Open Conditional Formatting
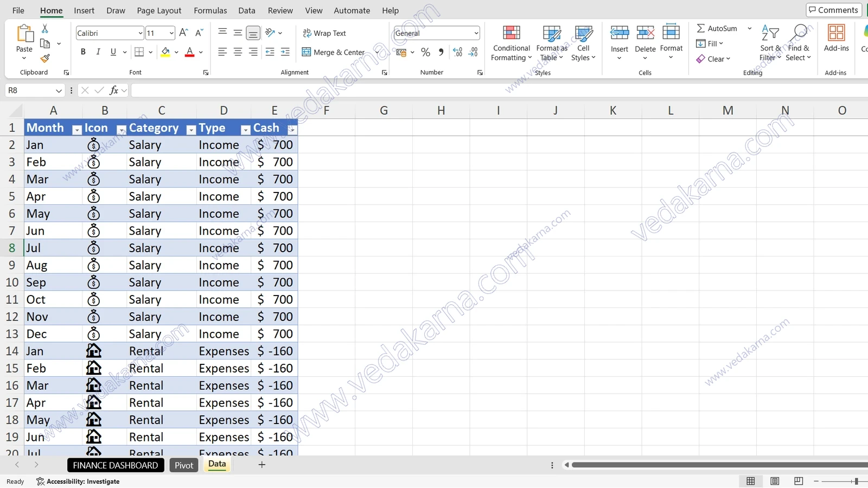Image resolution: width=868 pixels, height=488 pixels. click(511, 43)
